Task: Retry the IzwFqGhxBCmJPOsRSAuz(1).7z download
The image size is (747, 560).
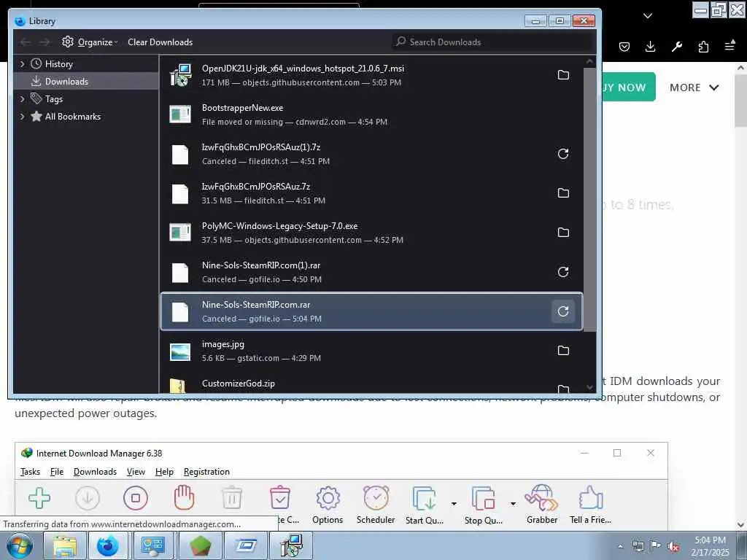Action: tap(563, 154)
